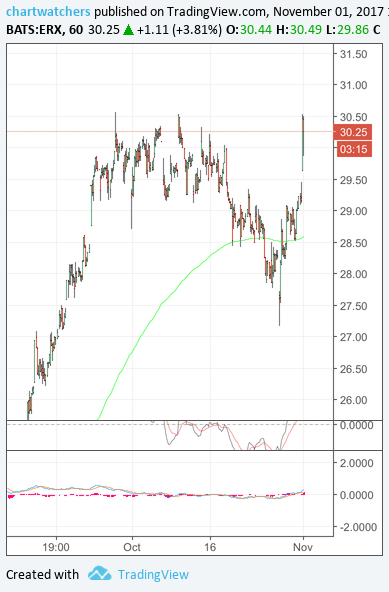Click the 16 date axis label
Image resolution: width=389 pixels, height=592 pixels.
[210, 547]
